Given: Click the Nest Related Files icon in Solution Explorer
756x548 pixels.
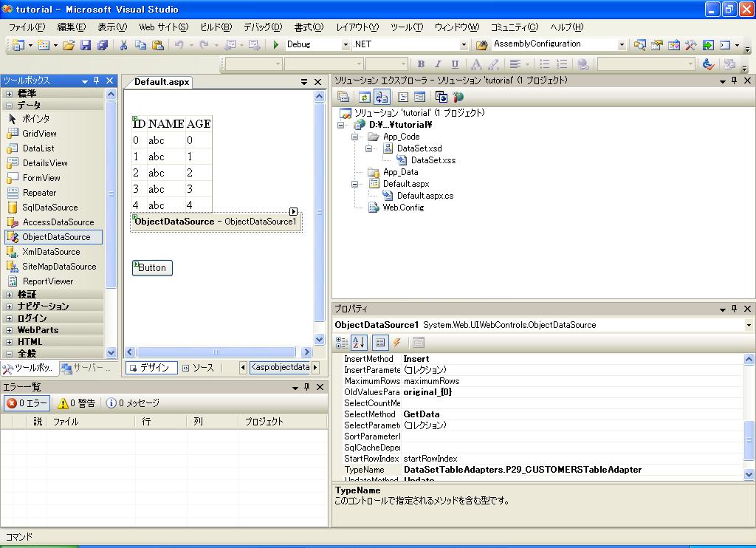Looking at the screenshot, I should click(382, 97).
